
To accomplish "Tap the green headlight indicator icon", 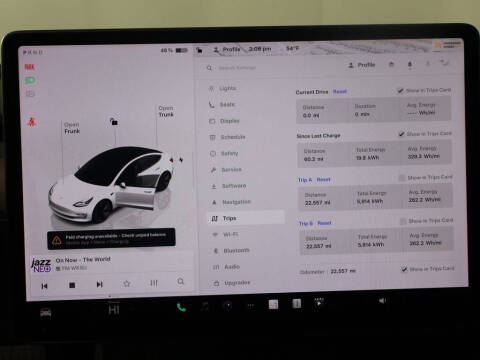I will pos(30,80).
